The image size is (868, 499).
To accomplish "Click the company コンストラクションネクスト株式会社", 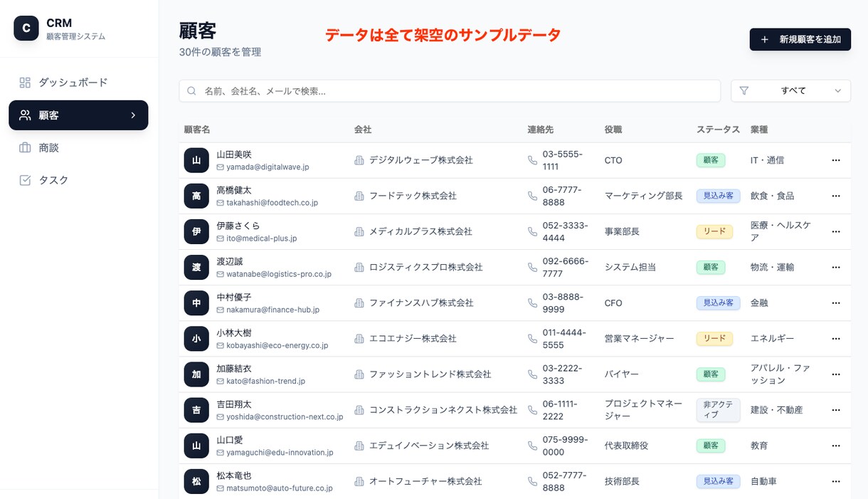I will click(x=443, y=410).
